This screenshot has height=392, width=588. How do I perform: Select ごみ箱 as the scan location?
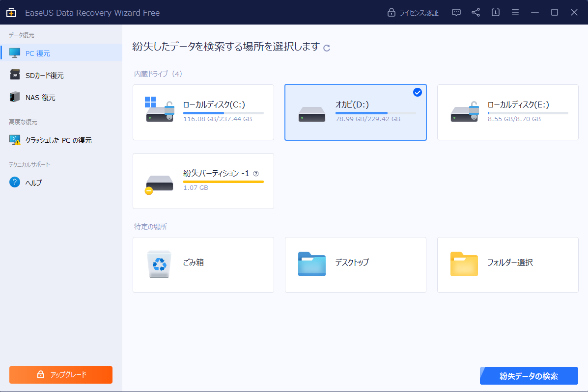point(203,265)
